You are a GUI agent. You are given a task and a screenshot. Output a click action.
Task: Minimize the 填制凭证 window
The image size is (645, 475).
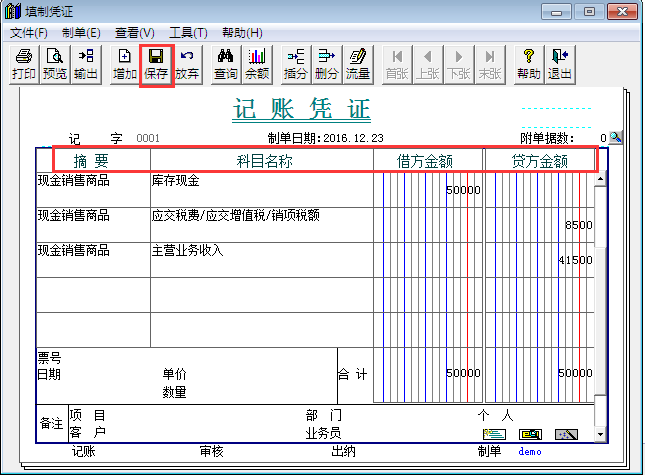(x=556, y=12)
